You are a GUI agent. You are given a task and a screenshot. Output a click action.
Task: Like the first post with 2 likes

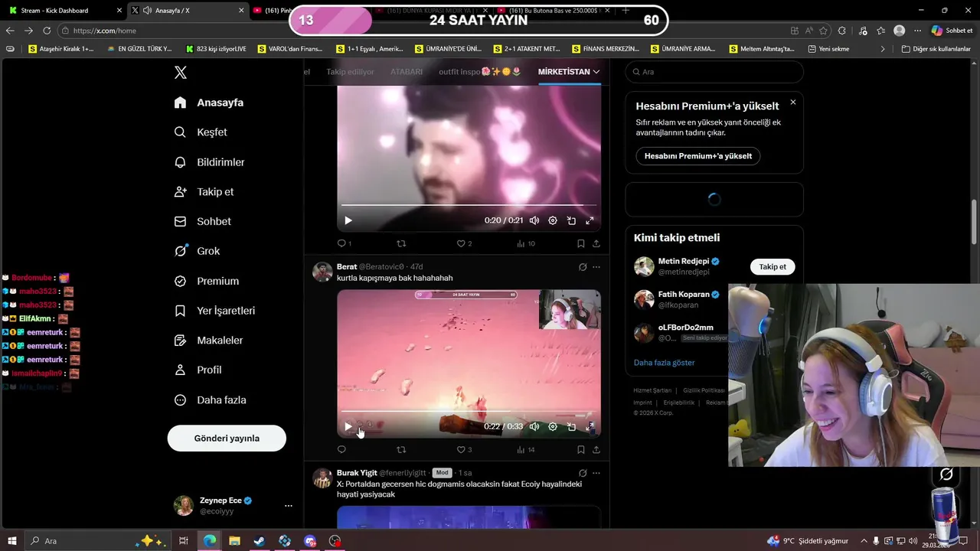(465, 243)
